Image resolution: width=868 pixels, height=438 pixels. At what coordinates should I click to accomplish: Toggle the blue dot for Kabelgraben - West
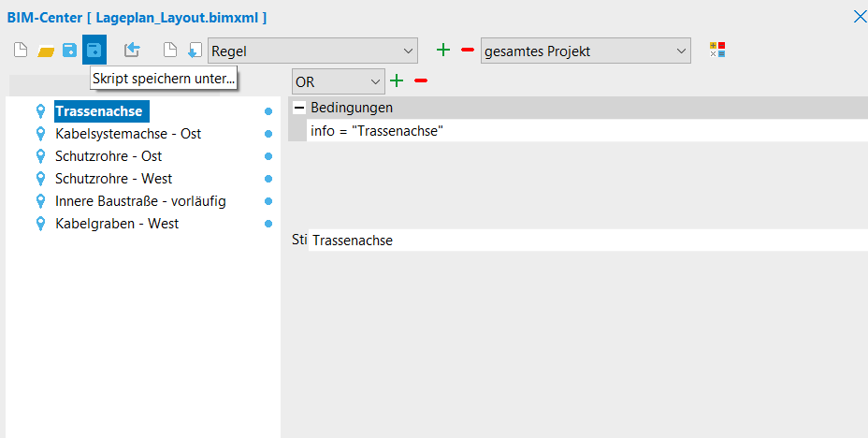coord(268,224)
